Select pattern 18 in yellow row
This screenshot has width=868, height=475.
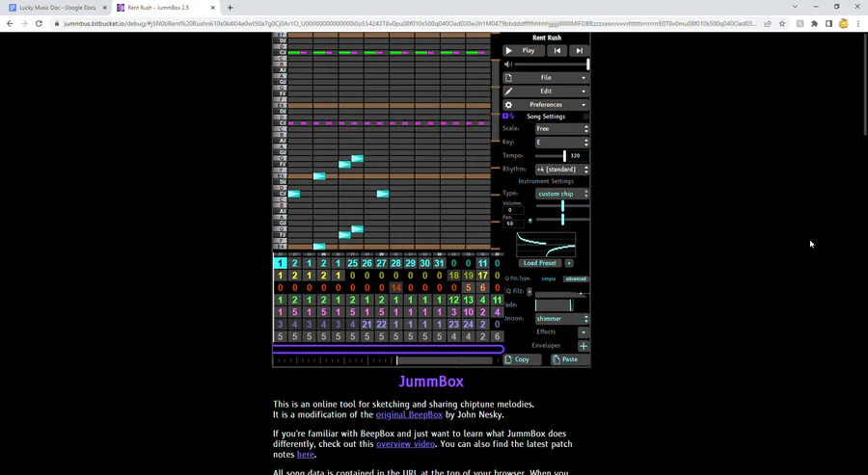[453, 276]
